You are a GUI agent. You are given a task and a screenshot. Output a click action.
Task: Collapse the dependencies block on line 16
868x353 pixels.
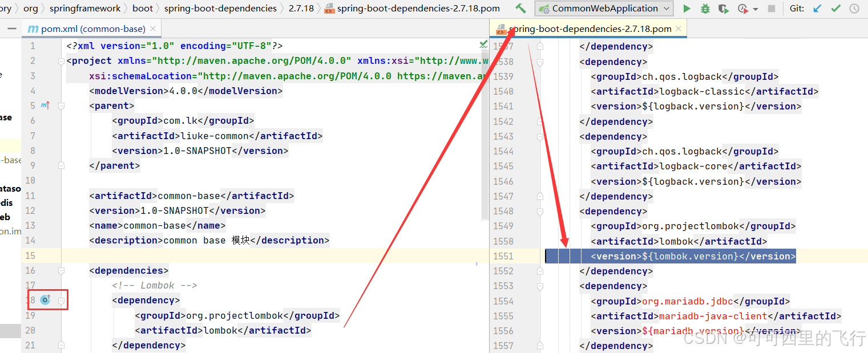click(61, 270)
